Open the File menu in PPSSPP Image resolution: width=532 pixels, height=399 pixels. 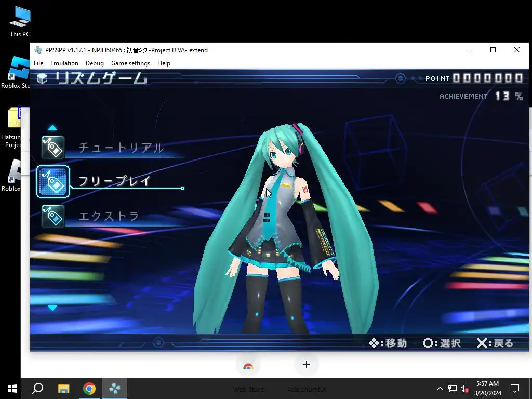[x=38, y=63]
